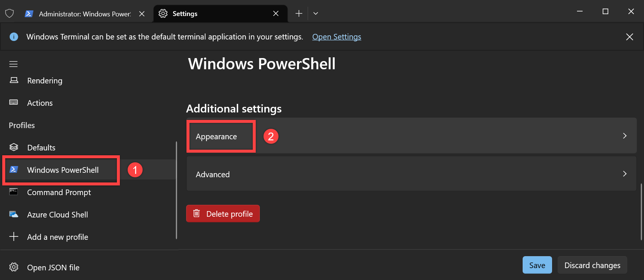Click Discard changes
Screen dimensions: 644x280
(x=592, y=265)
